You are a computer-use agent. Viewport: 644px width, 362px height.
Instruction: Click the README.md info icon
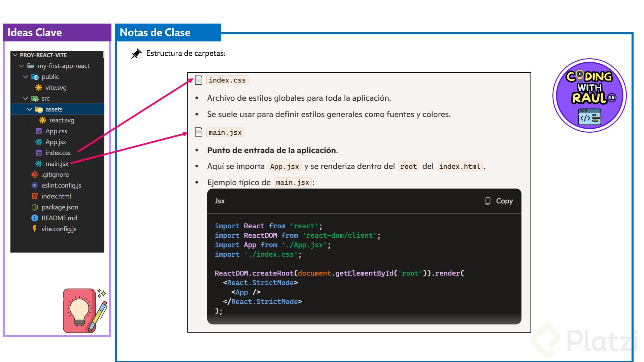point(35,218)
